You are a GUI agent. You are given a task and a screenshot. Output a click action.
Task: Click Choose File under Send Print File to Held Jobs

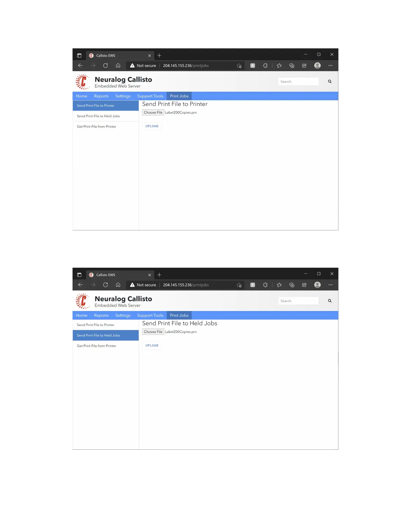point(153,332)
